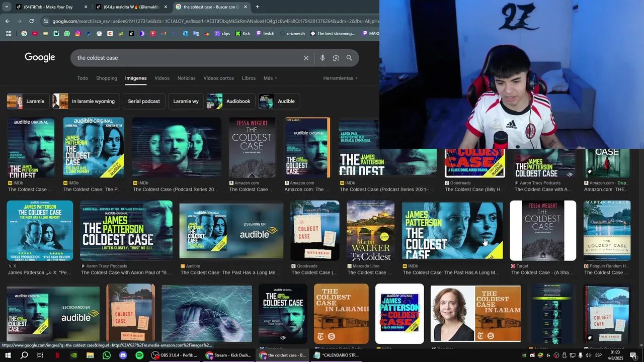Select the Audiobook suggestion chip

[230, 101]
